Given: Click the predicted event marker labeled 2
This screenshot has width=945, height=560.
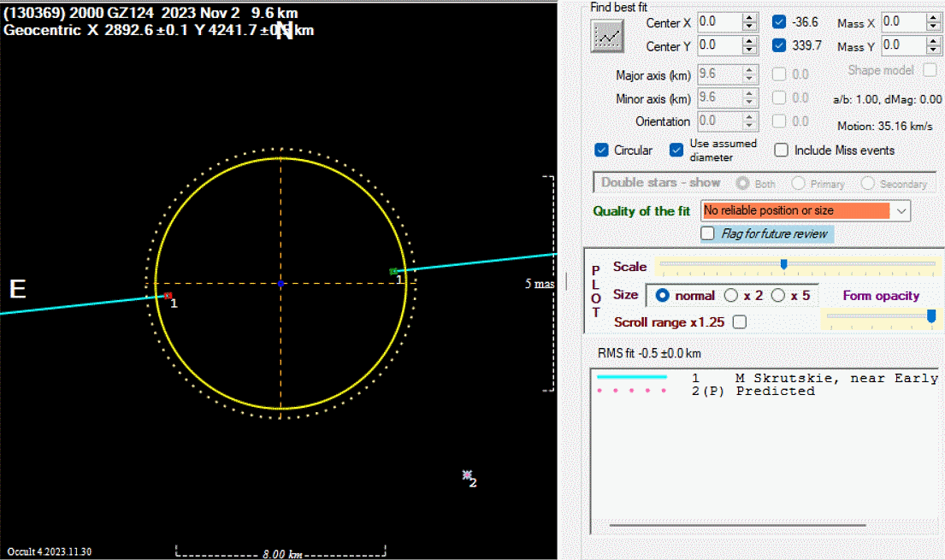Looking at the screenshot, I should point(467,474).
